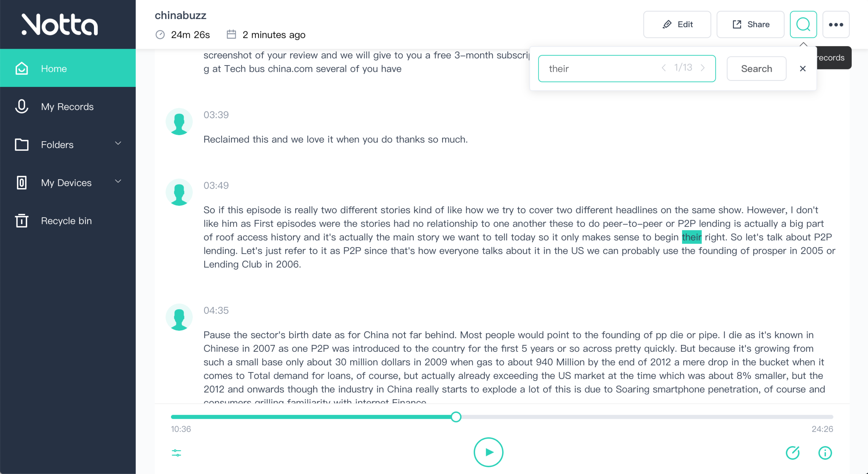Click the Notta logo
This screenshot has width=868, height=474.
(x=60, y=24)
